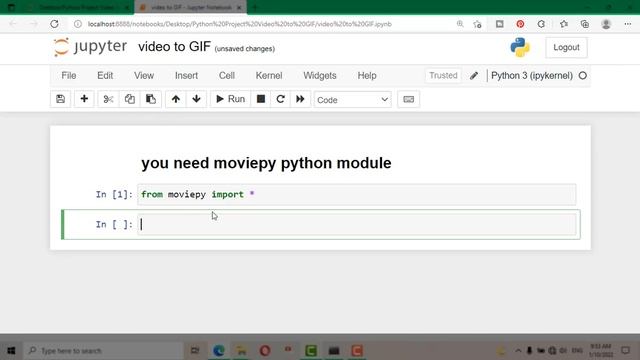Open File Explorer from the taskbar
This screenshot has width=640, height=360.
(x=241, y=351)
